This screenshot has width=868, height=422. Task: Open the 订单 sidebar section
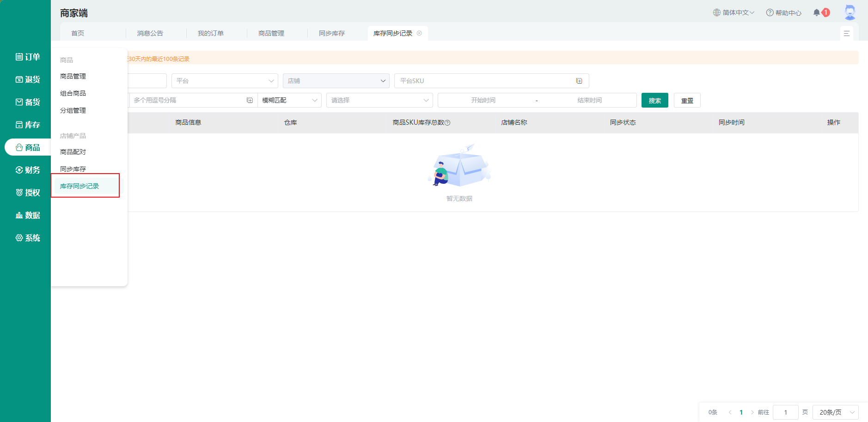[28, 57]
